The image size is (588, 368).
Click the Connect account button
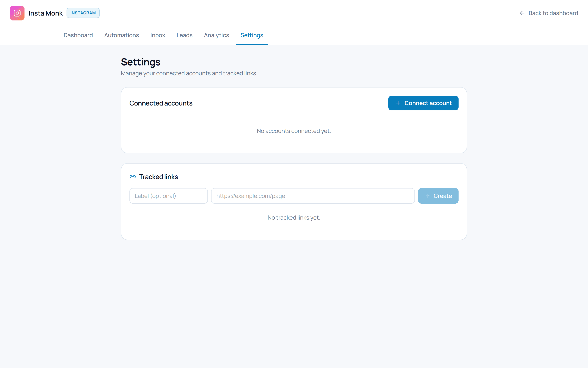(423, 103)
